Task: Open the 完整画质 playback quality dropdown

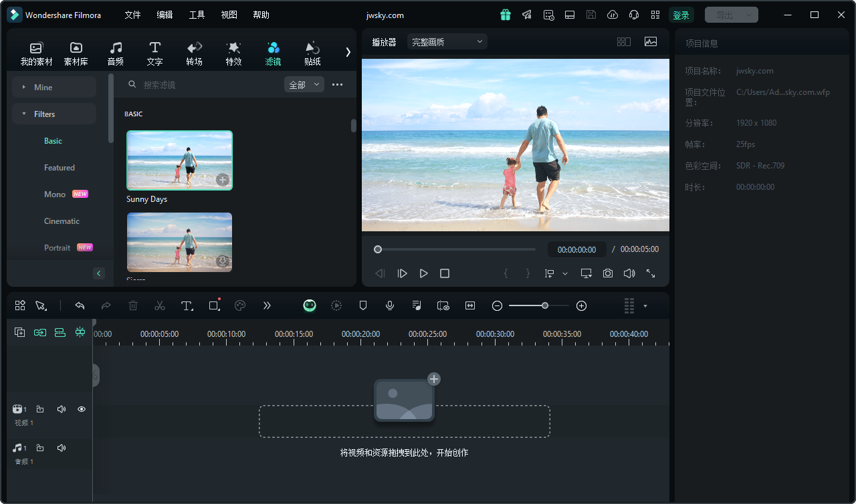Action: (447, 41)
